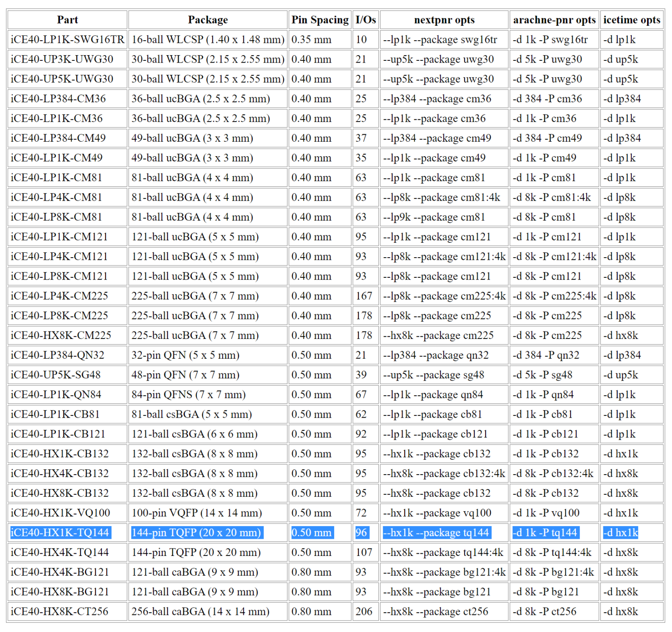
Task: Click the 167 I/Os value
Action: pyautogui.click(x=364, y=296)
